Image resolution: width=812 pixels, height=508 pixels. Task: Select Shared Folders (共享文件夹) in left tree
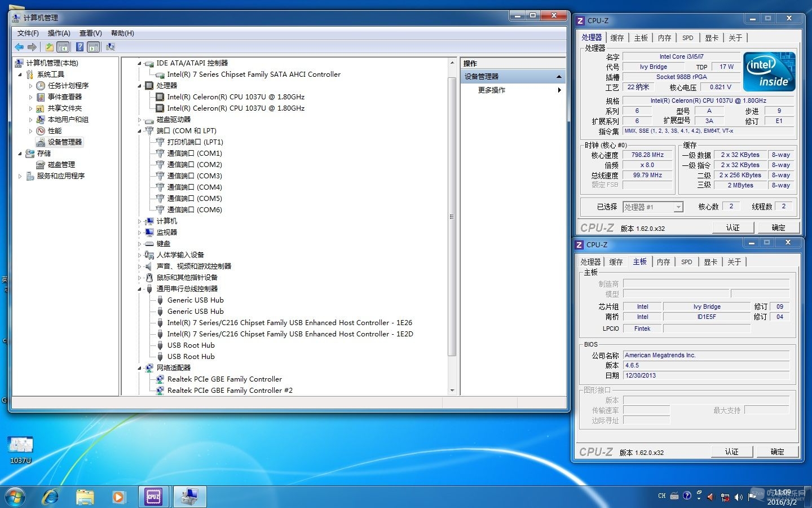[x=65, y=108]
